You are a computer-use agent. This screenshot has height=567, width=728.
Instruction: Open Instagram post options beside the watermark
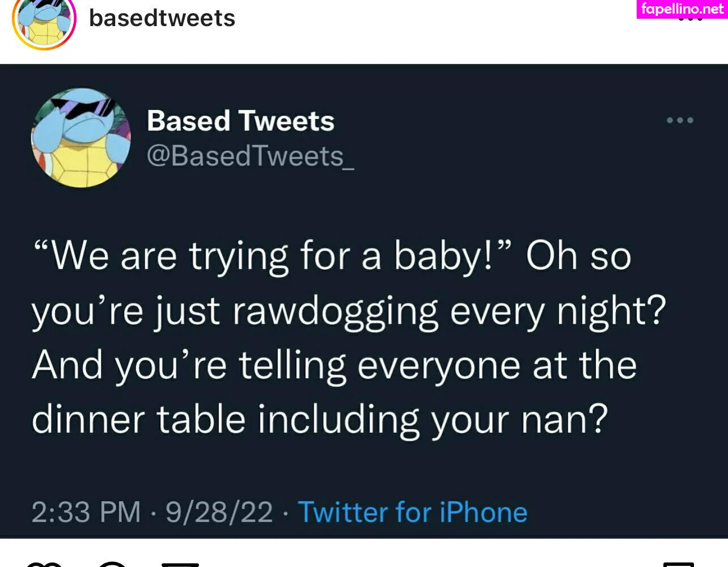(x=690, y=20)
